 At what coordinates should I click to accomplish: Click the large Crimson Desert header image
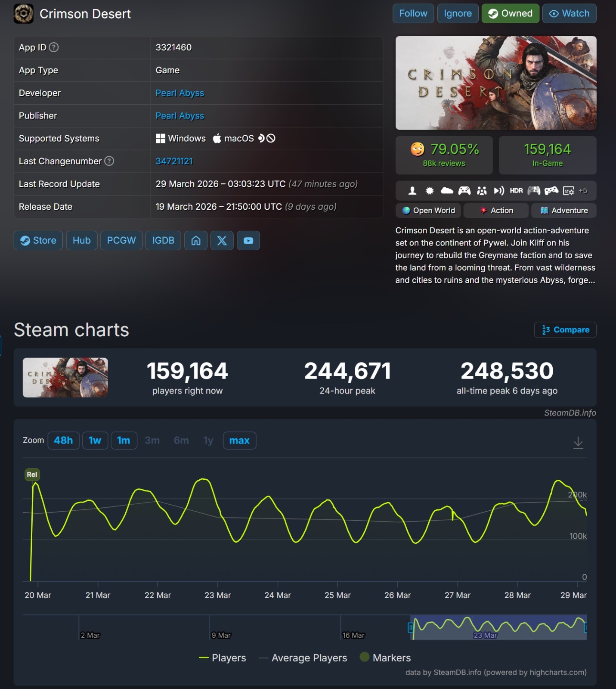[x=496, y=83]
